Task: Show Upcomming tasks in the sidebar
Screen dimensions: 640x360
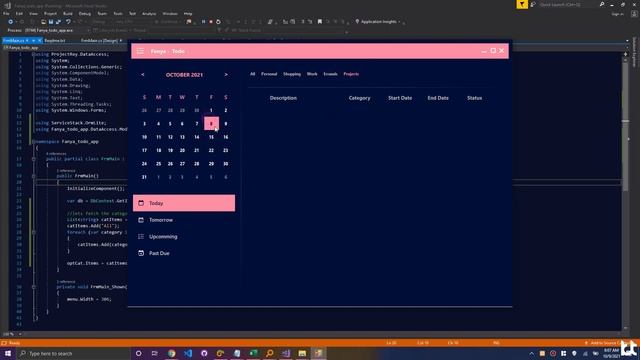Action: (x=184, y=236)
